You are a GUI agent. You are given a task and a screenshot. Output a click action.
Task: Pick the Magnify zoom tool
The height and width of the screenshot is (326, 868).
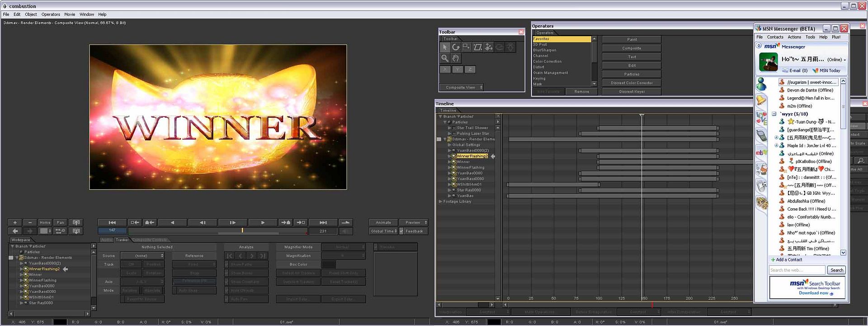coord(445,58)
